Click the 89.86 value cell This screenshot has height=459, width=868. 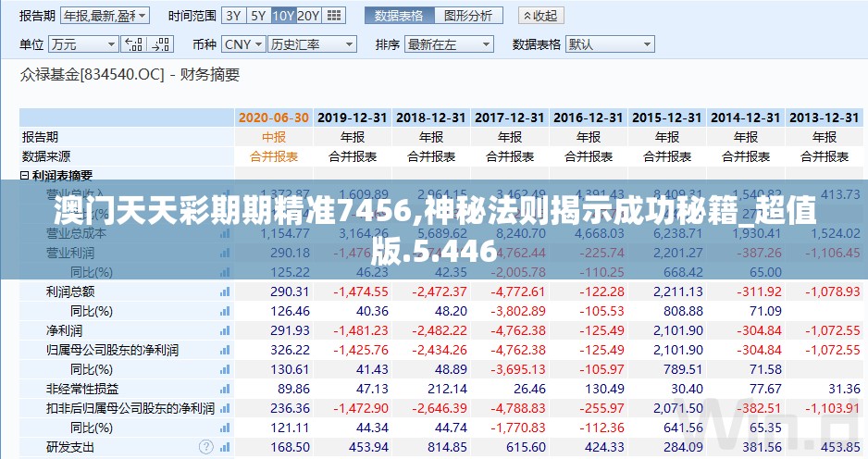pyautogui.click(x=293, y=389)
